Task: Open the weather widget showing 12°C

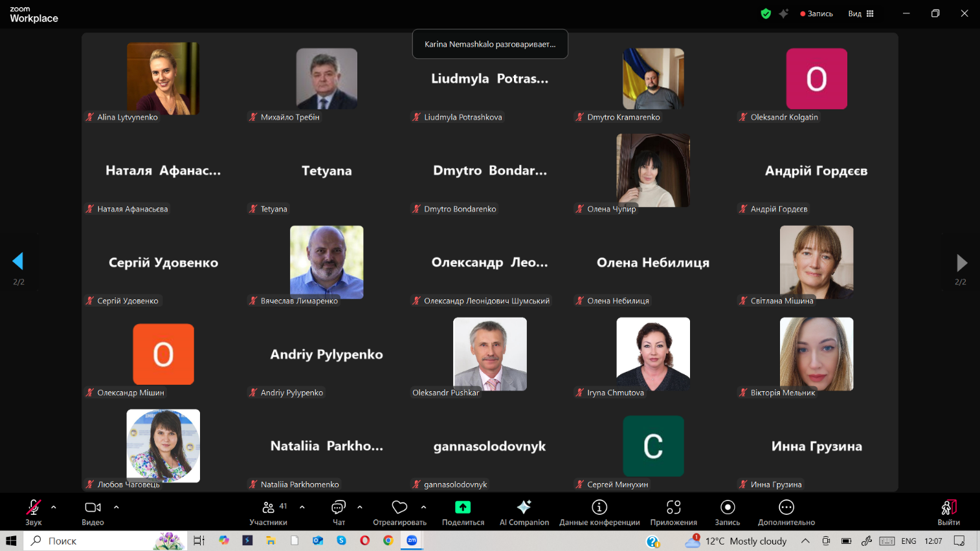Action: pos(736,541)
